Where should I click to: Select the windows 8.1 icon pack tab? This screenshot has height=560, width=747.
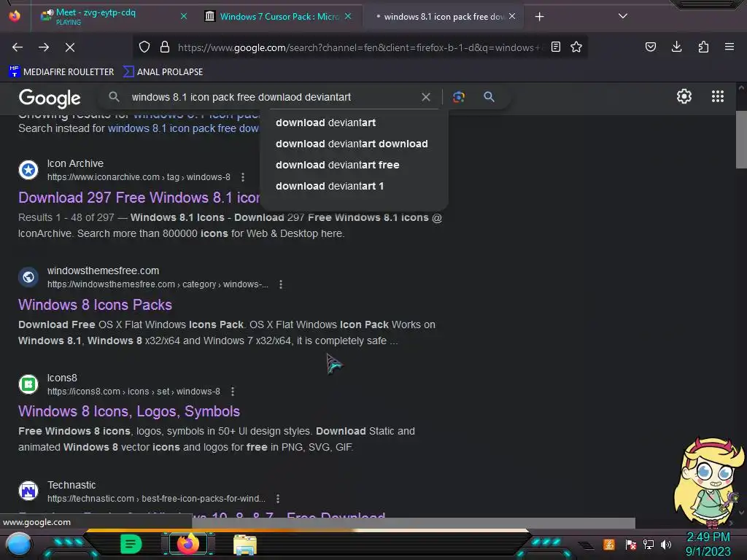443,17
